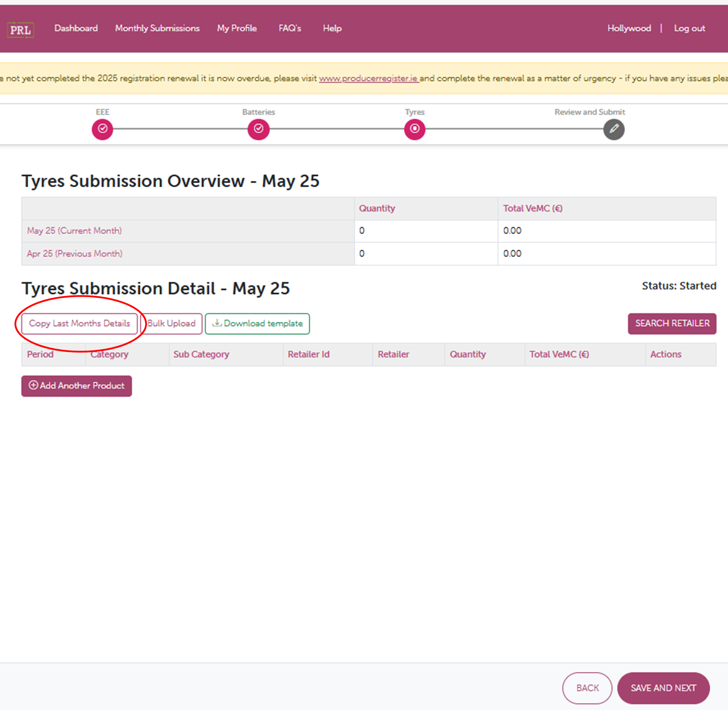Click the Review and Submit pencil icon
Image resolution: width=728 pixels, height=710 pixels.
(614, 129)
